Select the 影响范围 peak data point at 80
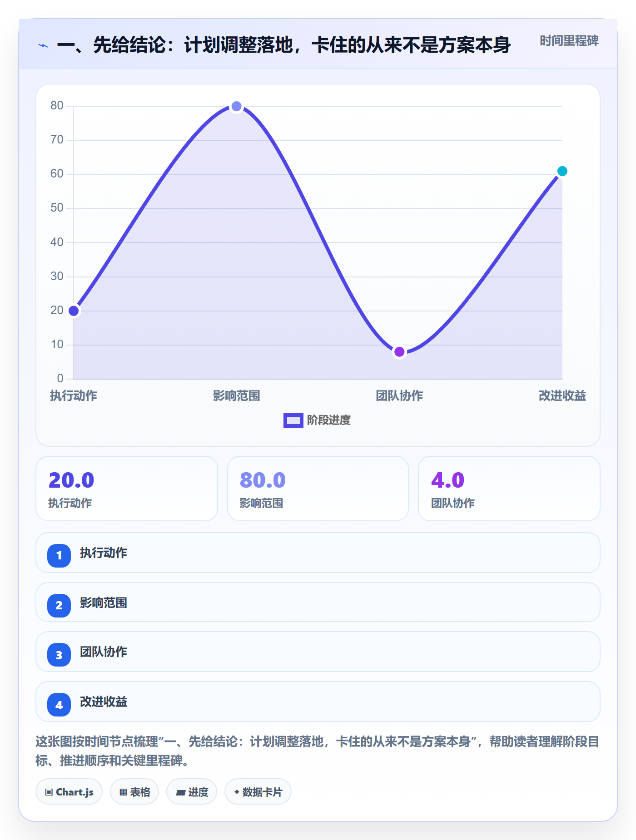636x840 pixels. click(x=236, y=107)
